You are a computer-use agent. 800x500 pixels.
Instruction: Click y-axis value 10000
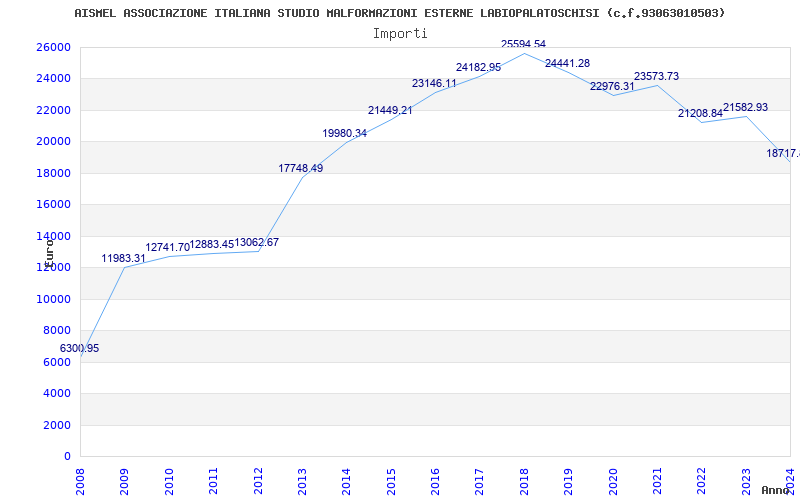pyautogui.click(x=53, y=299)
